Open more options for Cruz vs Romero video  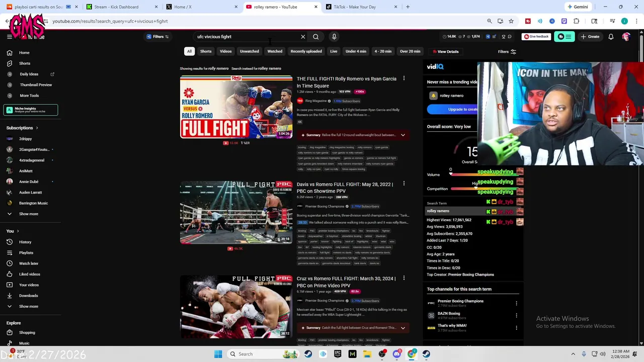point(404,279)
